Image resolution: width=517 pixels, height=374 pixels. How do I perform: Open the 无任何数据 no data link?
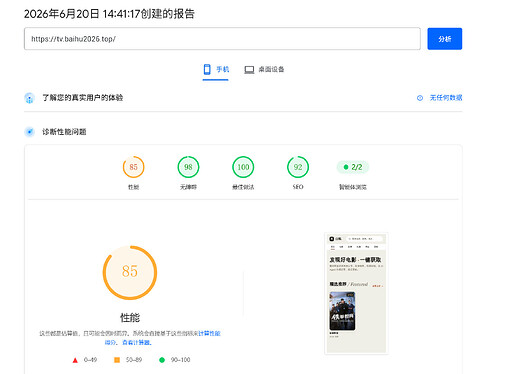[446, 98]
